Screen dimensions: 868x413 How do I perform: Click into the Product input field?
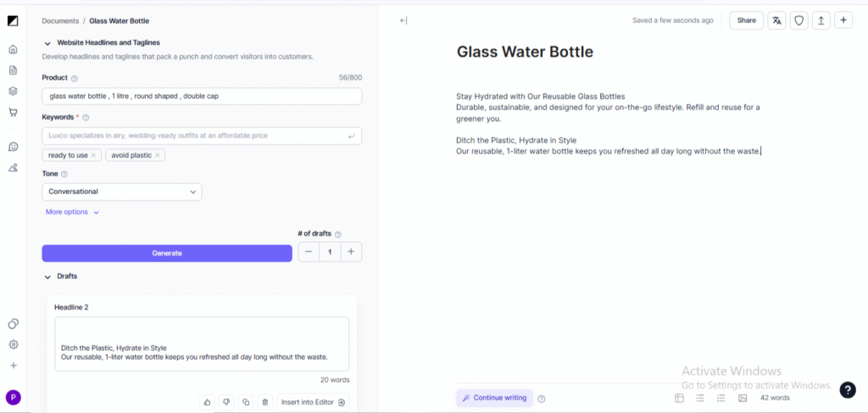click(x=202, y=97)
